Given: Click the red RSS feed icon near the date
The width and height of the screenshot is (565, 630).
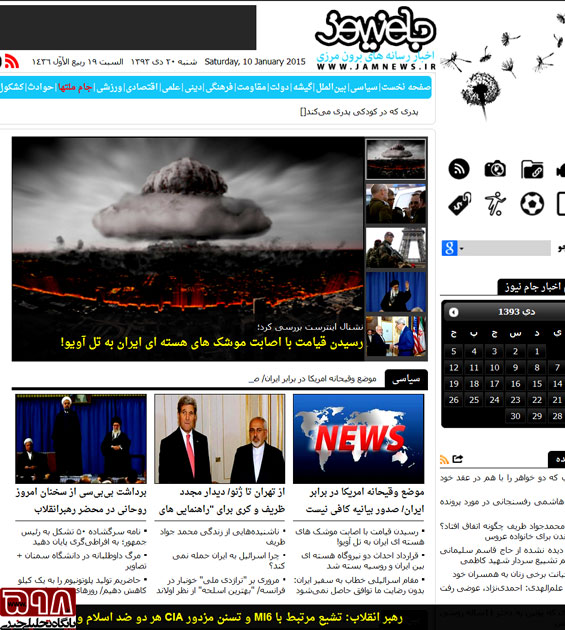Looking at the screenshot, I should [12, 61].
